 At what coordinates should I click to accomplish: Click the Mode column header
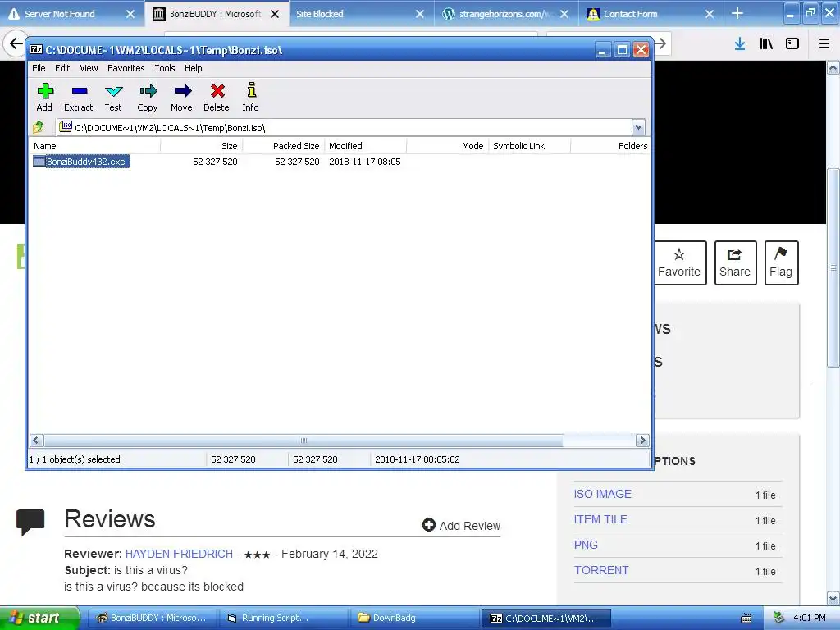click(448, 146)
